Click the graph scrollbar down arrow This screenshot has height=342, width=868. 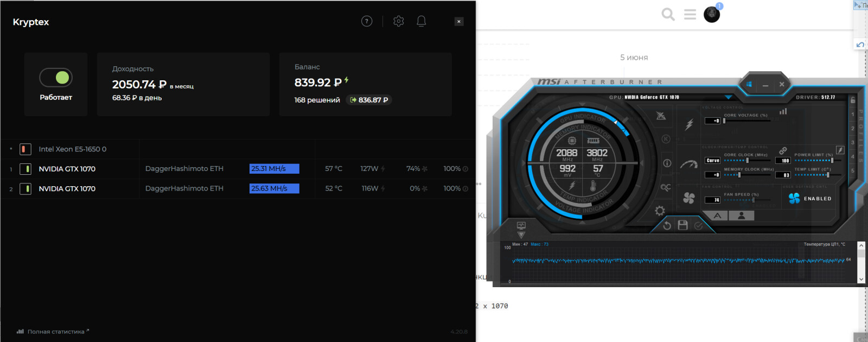point(861,279)
